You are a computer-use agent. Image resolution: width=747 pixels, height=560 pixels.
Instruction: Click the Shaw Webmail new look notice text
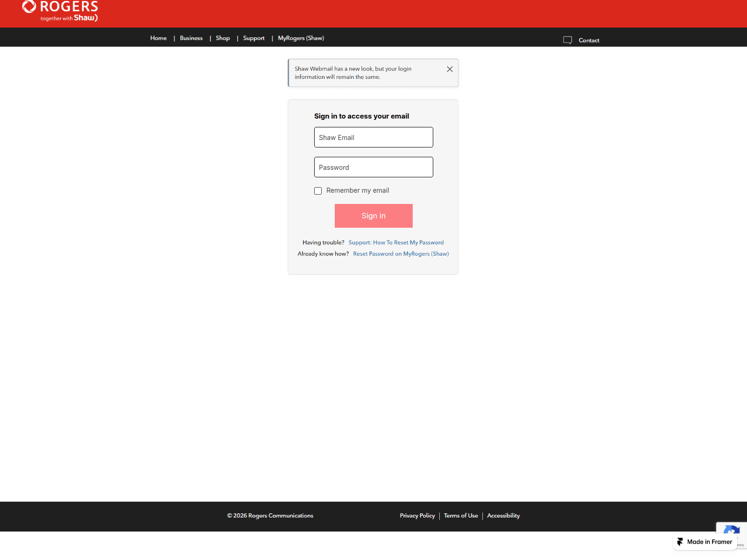(353, 73)
